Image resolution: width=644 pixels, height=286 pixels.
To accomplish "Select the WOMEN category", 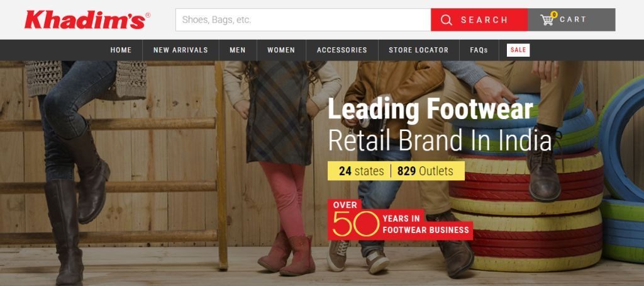I will pos(281,50).
